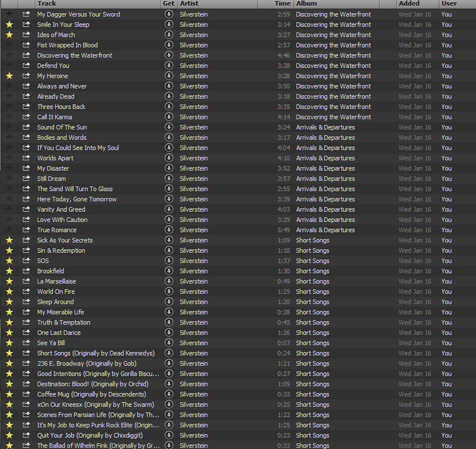The image size is (476, 449).
Task: Unstar the track Ides of March
Action: pyautogui.click(x=10, y=35)
